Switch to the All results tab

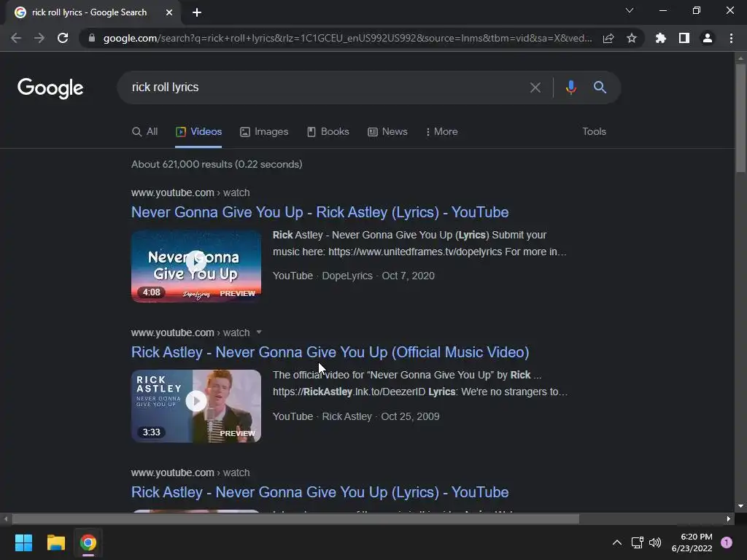coord(145,131)
